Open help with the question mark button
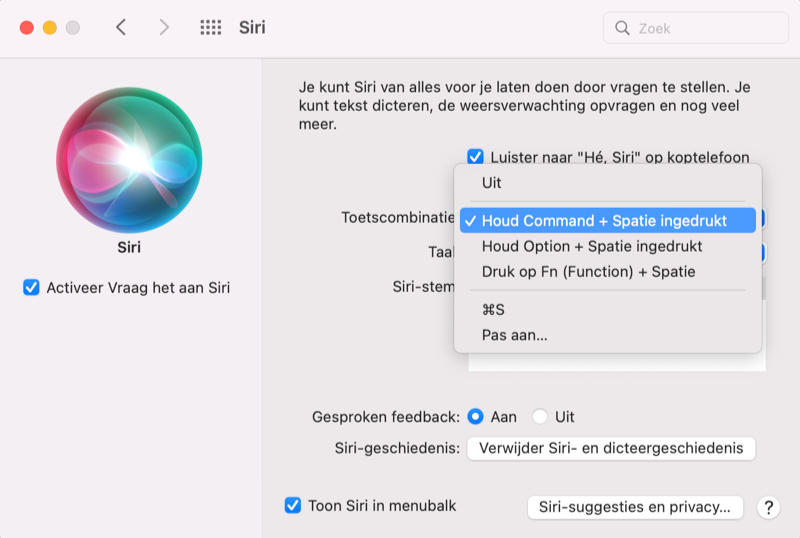This screenshot has width=800, height=538. pos(768,507)
